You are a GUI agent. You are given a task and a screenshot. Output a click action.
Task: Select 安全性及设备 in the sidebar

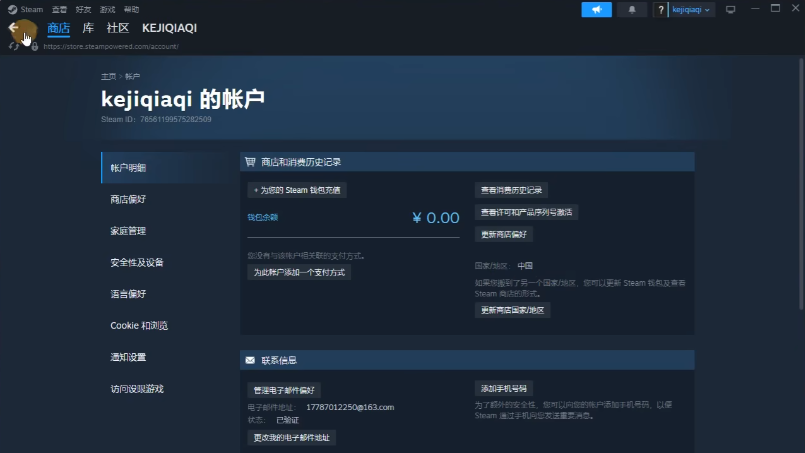137,262
